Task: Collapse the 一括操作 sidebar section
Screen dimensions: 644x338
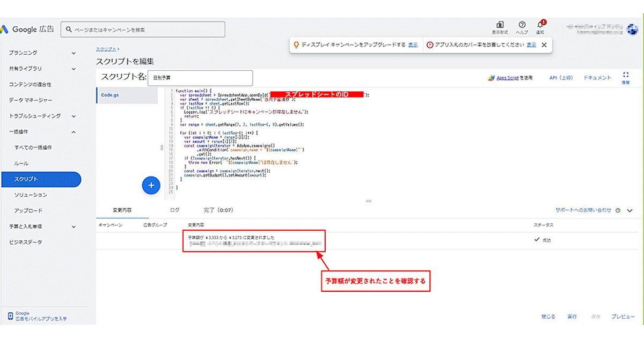Action: 74,131
